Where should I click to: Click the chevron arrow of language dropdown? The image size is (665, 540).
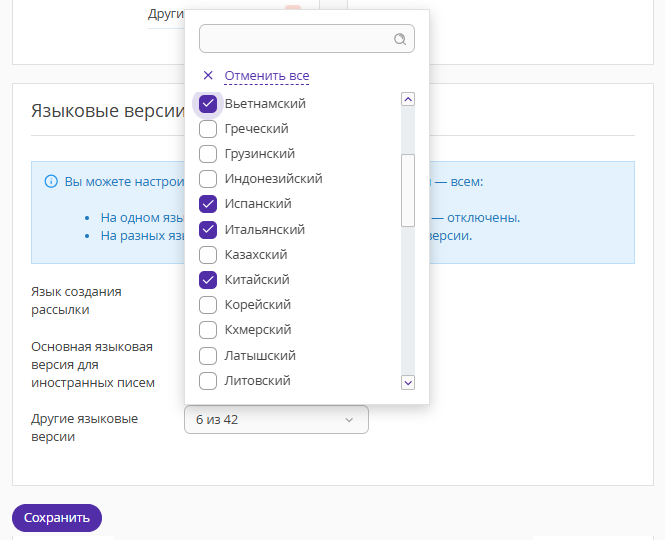[x=349, y=420]
